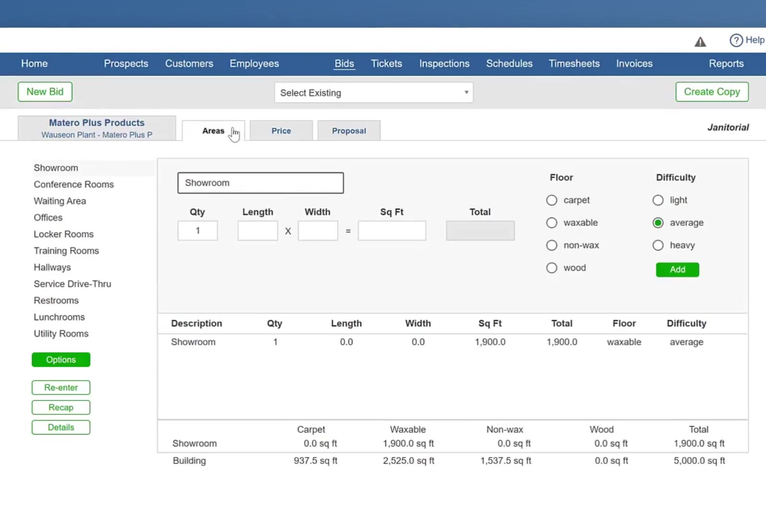Select waxable floor type
This screenshot has width=766, height=532.
point(552,222)
